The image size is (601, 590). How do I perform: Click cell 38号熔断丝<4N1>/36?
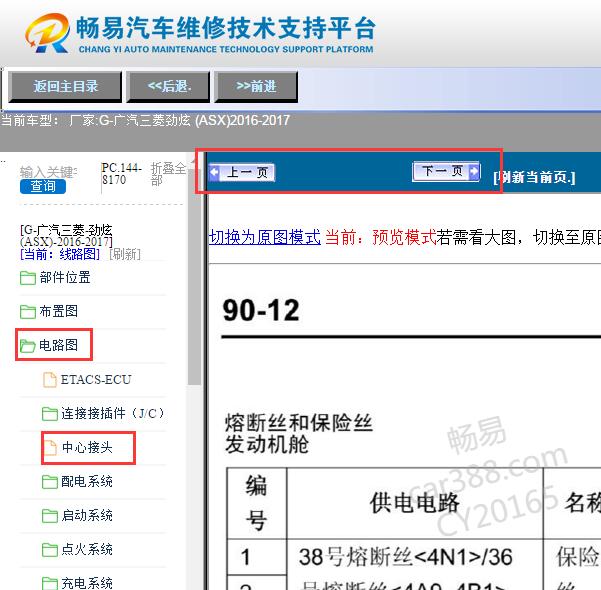coord(406,557)
